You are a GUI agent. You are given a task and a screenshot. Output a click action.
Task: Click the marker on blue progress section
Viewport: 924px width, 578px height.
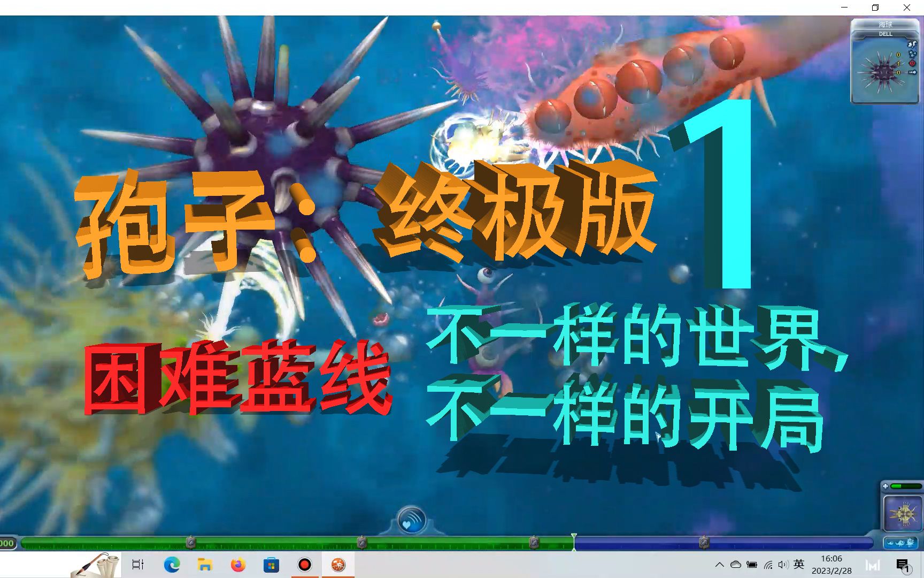[704, 543]
